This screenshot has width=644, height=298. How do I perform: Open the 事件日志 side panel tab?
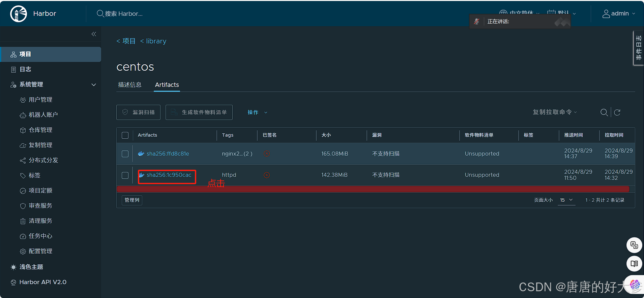click(639, 48)
